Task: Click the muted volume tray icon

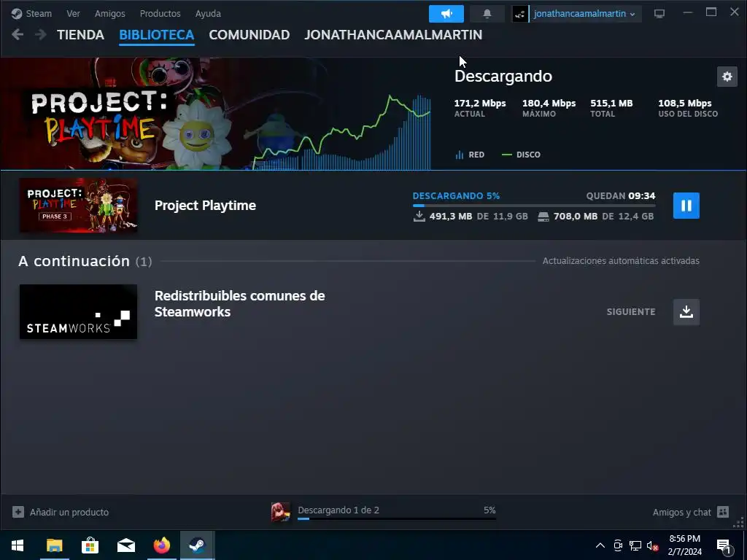Action: (x=652, y=545)
